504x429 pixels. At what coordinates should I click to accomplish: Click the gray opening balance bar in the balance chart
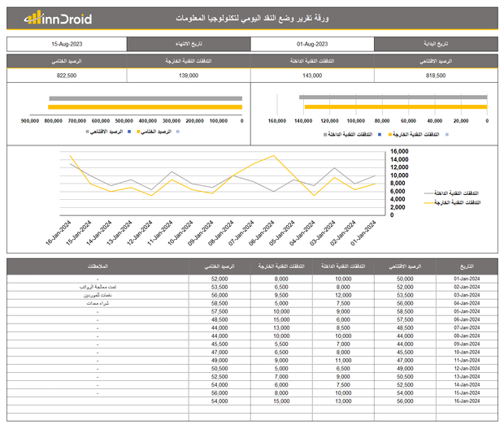point(146,98)
